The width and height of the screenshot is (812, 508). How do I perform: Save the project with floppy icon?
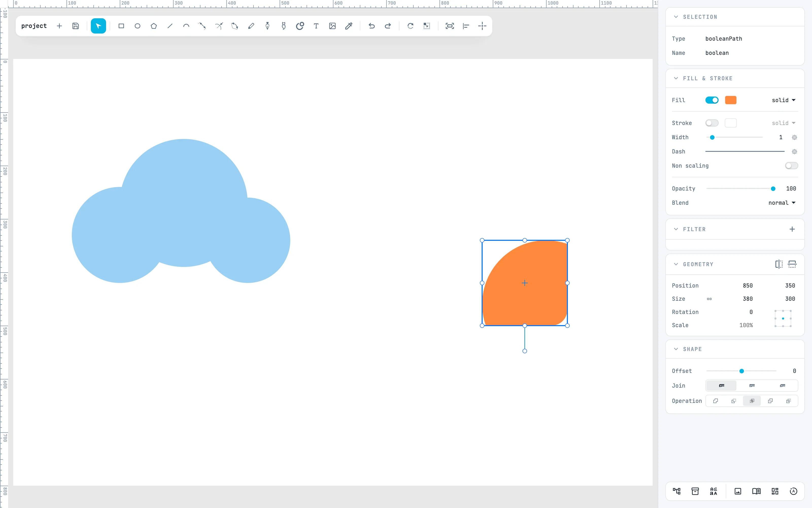pos(76,26)
